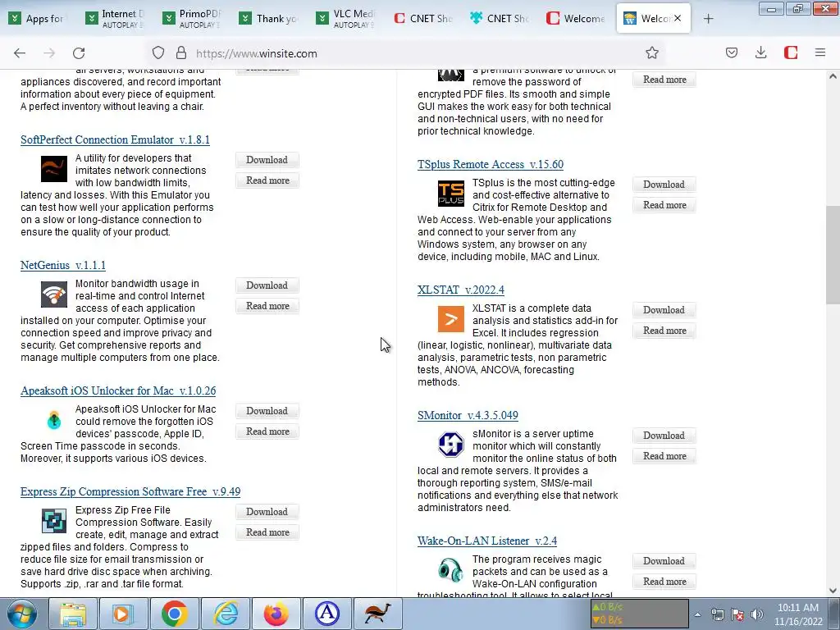Download NetGenius

pyautogui.click(x=267, y=285)
